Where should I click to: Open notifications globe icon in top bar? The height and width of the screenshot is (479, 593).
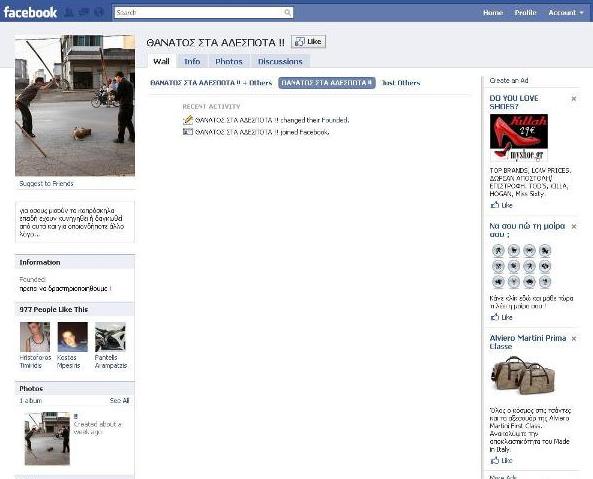point(99,12)
